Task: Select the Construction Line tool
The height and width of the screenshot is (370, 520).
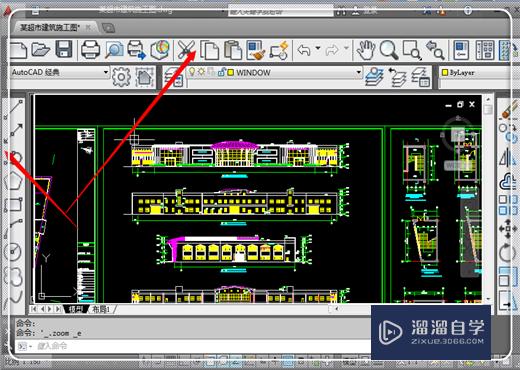Action: click(x=15, y=131)
